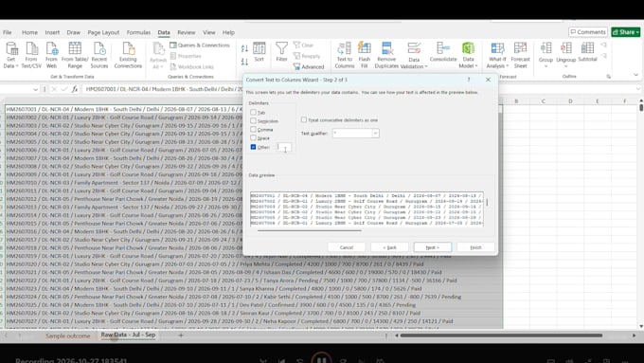
Task: Apply Flash Fill
Action: 365,55
